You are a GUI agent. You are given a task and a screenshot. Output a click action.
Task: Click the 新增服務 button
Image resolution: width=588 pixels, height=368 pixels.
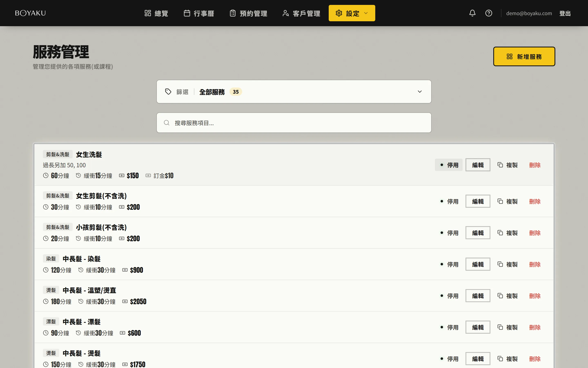click(524, 56)
